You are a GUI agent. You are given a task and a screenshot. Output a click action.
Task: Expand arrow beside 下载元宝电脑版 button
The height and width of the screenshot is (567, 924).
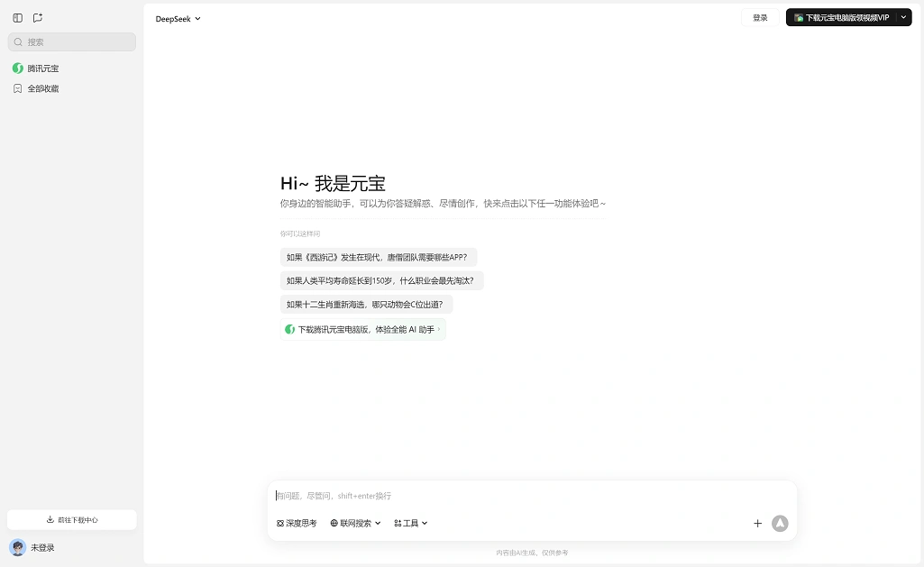(904, 17)
